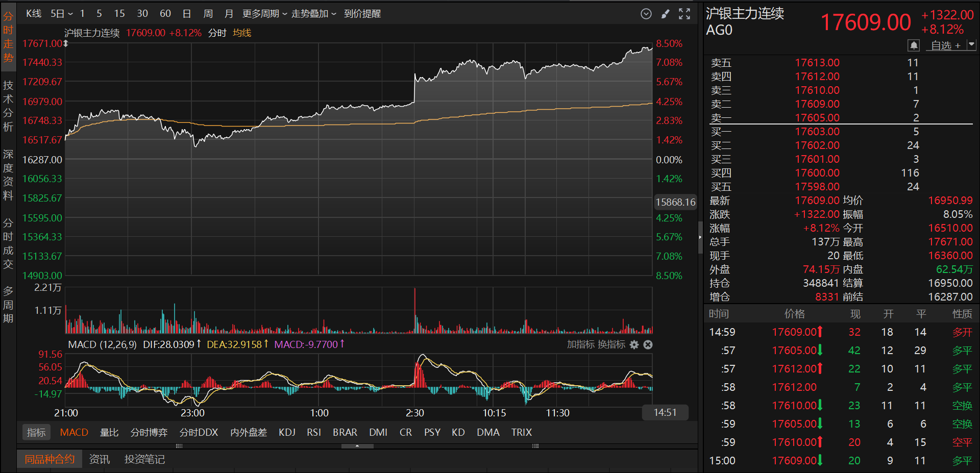Select the CR indicator tab
980x473 pixels.
(x=406, y=433)
